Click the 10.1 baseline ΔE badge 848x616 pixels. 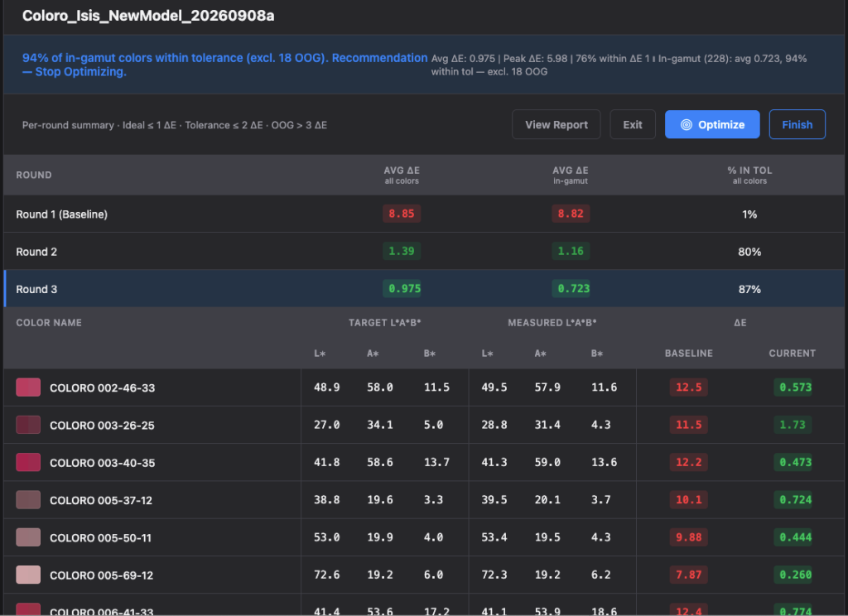[688, 500]
